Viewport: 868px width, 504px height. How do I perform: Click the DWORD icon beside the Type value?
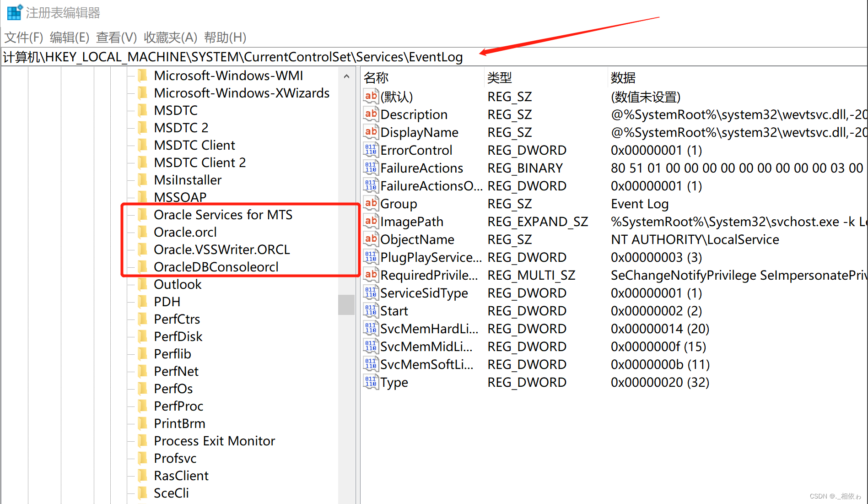(371, 381)
